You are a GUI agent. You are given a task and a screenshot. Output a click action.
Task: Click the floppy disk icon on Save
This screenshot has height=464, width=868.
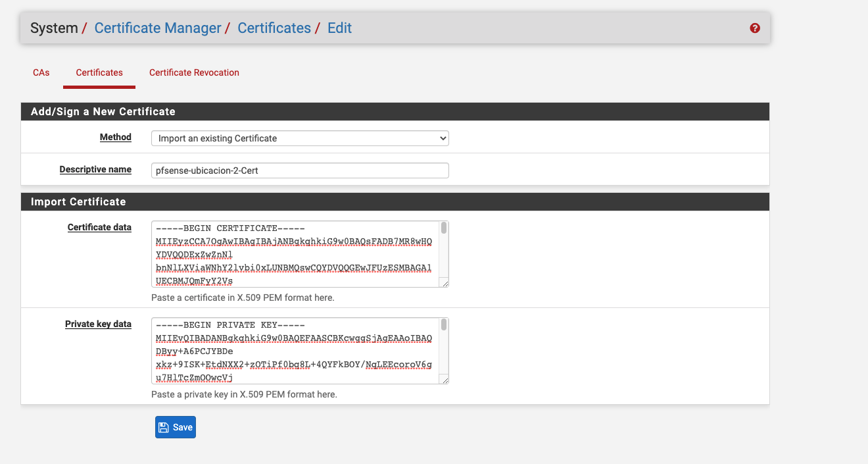(x=164, y=427)
